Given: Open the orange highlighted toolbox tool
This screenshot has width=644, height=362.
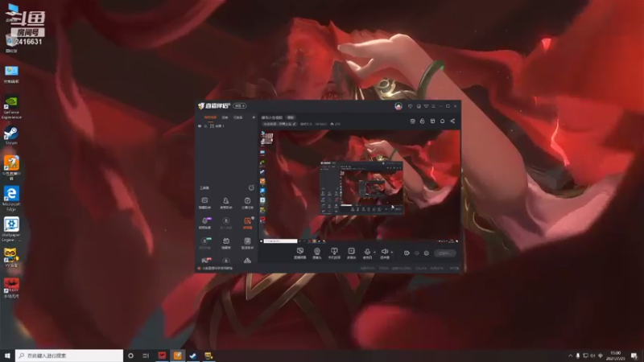Looking at the screenshot, I should click(247, 223).
